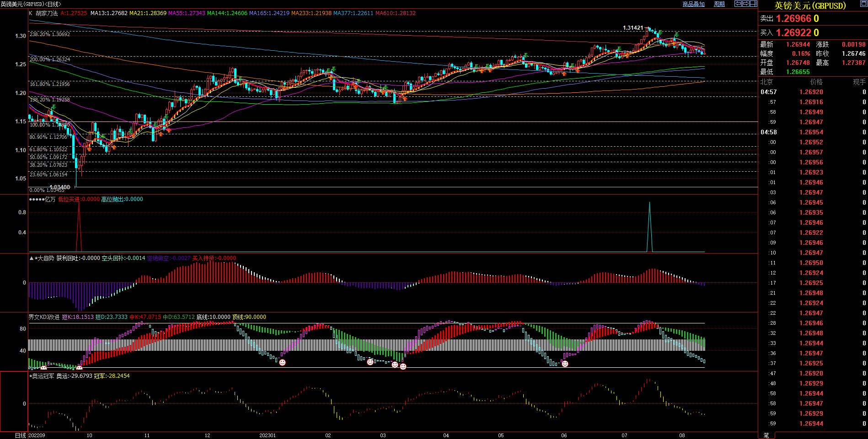Click the 日线 period label at bottom left

pyautogui.click(x=21, y=435)
